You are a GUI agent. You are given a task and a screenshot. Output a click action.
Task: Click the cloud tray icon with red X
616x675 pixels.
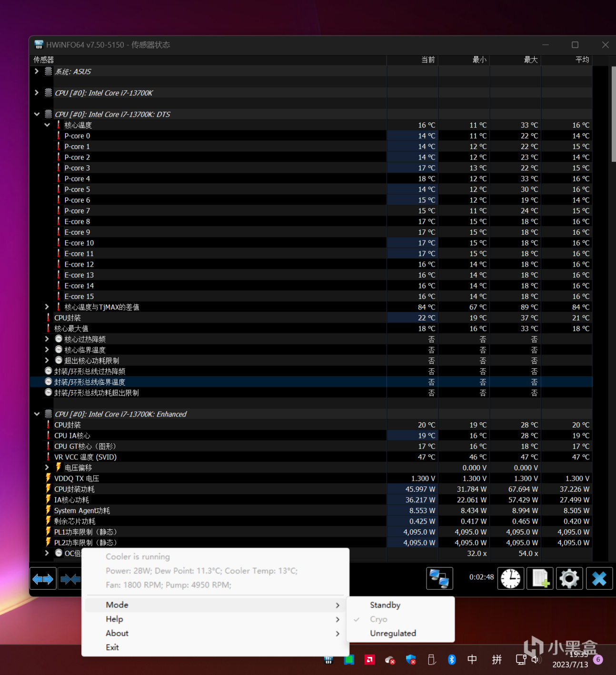pos(390,660)
